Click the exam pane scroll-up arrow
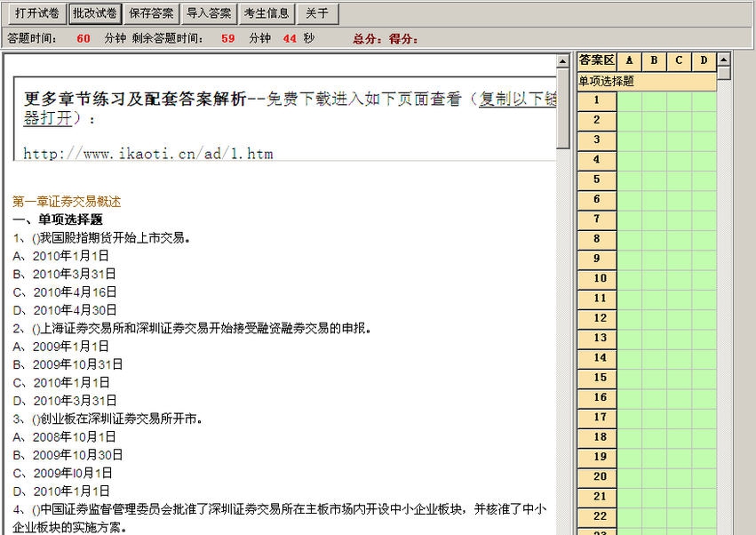The width and height of the screenshot is (756, 535). coord(562,61)
